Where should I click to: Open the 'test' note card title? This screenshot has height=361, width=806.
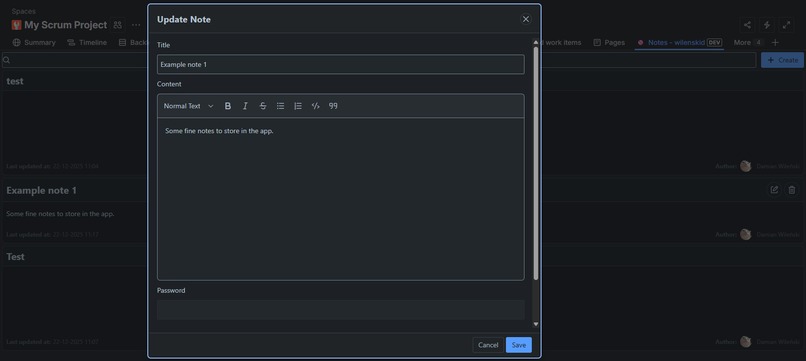[x=15, y=81]
